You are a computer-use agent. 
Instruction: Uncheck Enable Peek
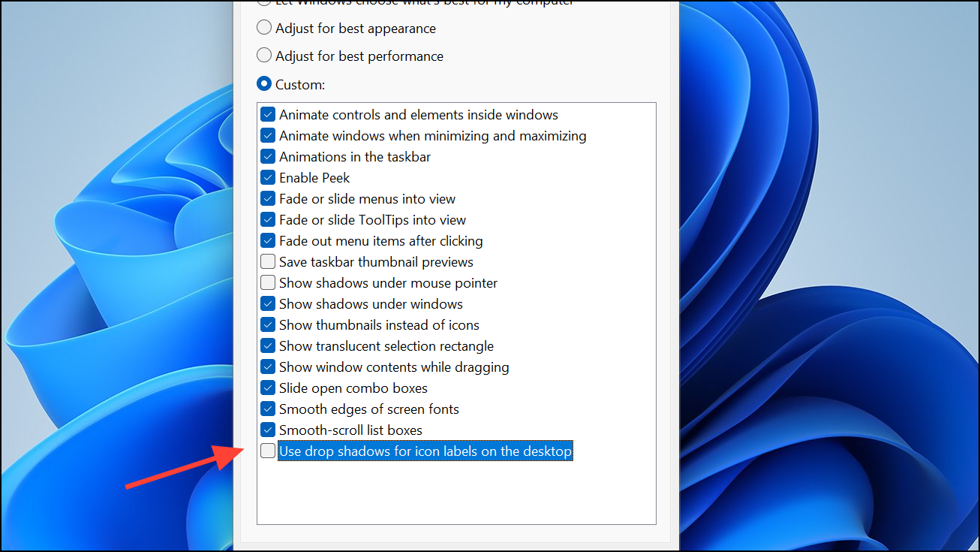[268, 177]
